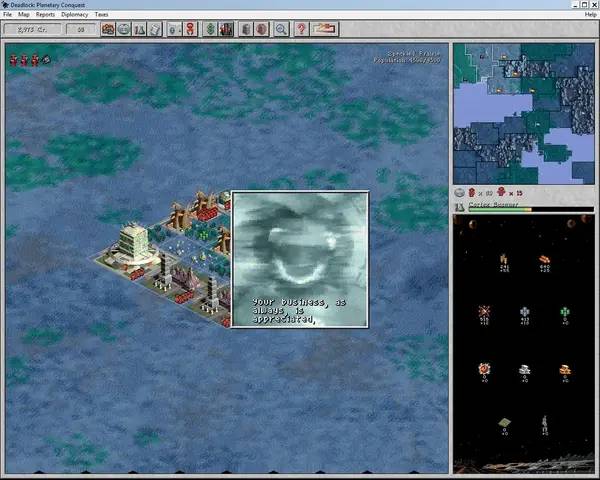Click the red sphere toolbar icon
Image resolution: width=600 pixels, height=480 pixels.
coord(262,29)
